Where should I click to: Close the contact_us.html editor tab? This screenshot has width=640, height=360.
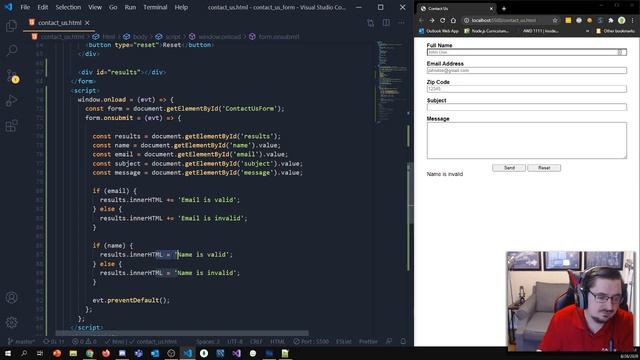(87, 23)
